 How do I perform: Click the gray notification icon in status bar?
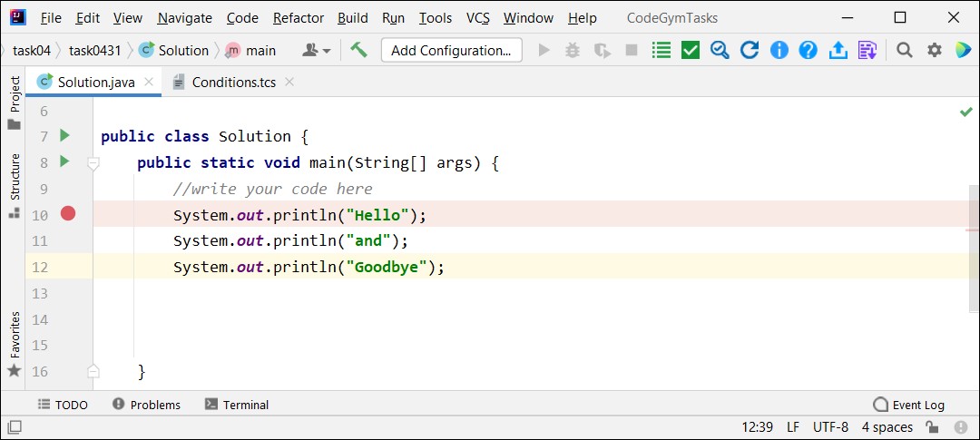click(961, 427)
